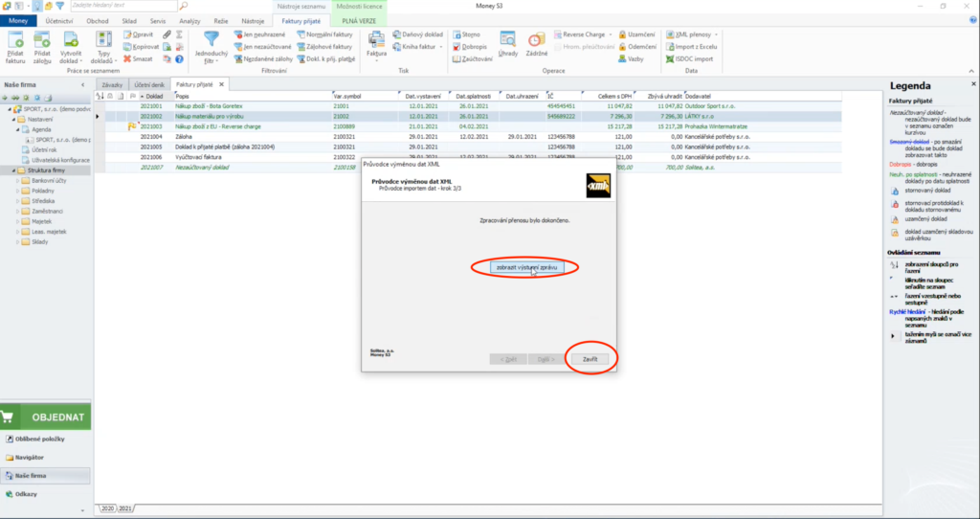Switch to the Analýzy ribbon tab
The image size is (980, 519).
(x=189, y=21)
